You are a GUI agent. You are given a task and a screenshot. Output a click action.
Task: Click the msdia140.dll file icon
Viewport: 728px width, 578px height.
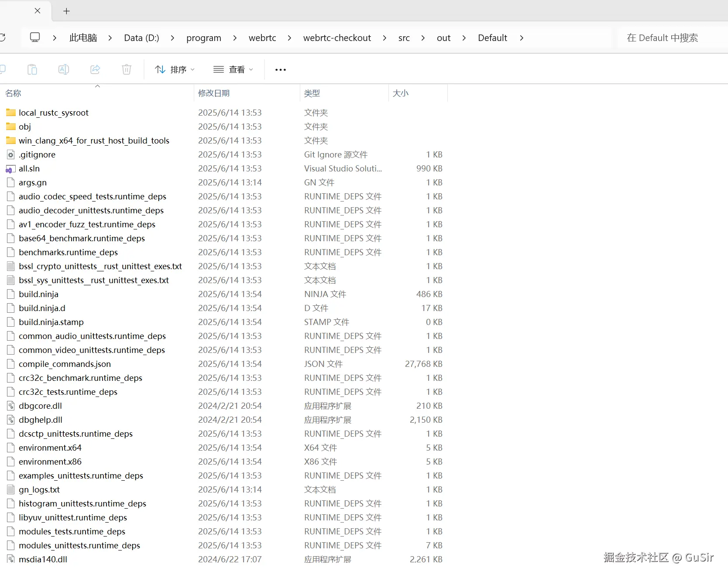11,559
